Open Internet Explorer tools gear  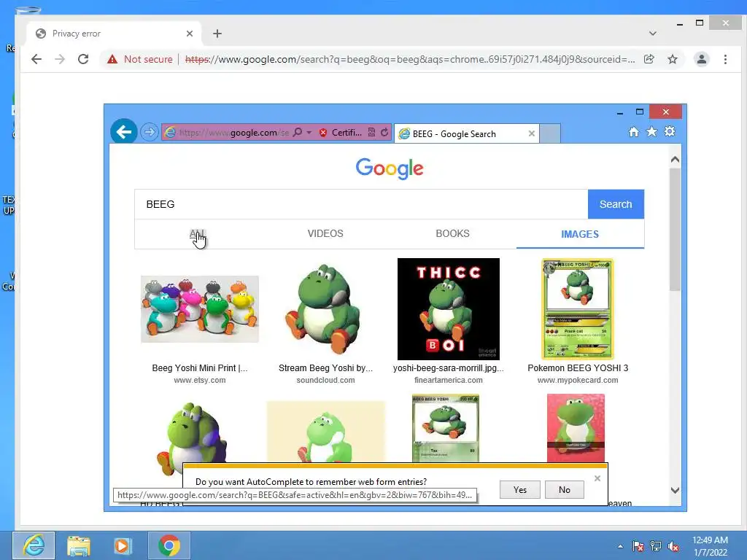670,131
